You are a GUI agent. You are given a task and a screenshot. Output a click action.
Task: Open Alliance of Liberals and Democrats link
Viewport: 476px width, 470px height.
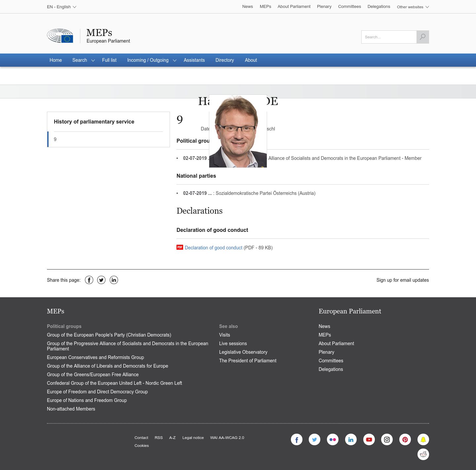click(x=107, y=366)
